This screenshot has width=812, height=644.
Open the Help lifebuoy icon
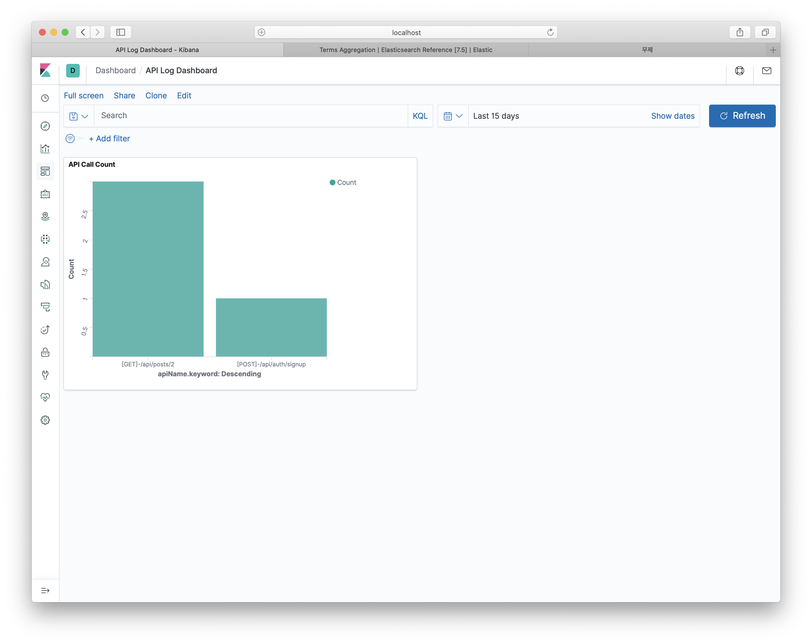coord(739,70)
